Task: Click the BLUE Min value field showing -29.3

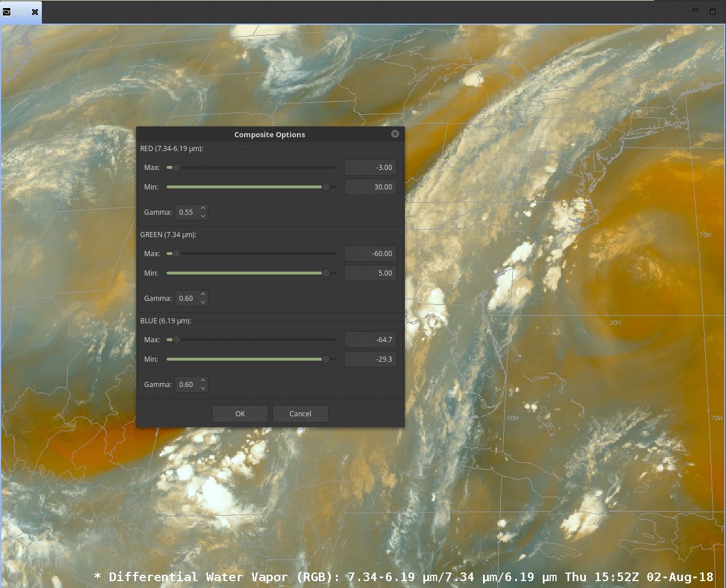Action: pyautogui.click(x=370, y=359)
